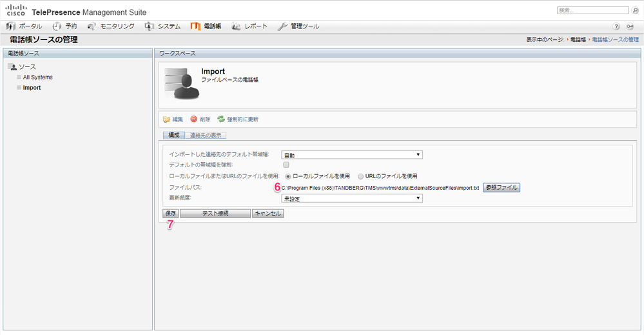Screen dimensions: 644x335
Task: Click the キャンセル button
Action: (x=268, y=214)
